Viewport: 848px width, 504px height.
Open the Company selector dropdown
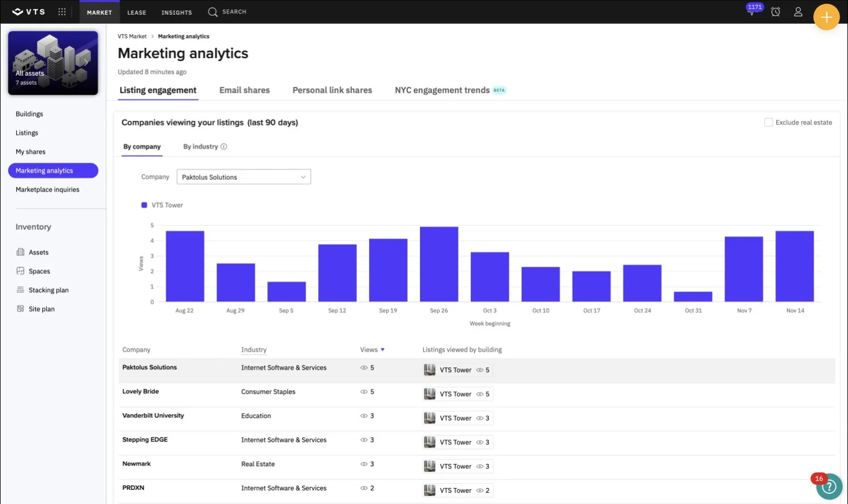(243, 176)
